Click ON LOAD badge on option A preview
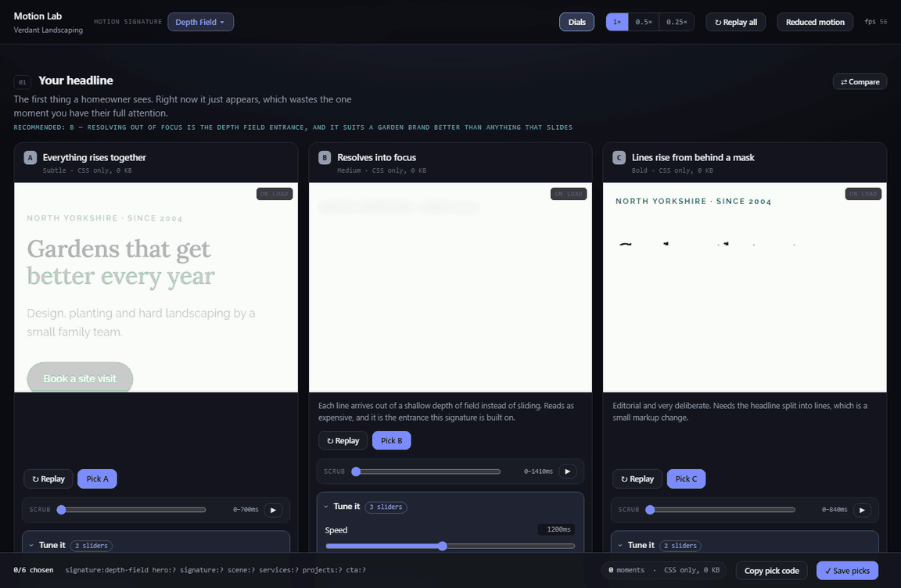Viewport: 901px width, 588px height. [274, 194]
